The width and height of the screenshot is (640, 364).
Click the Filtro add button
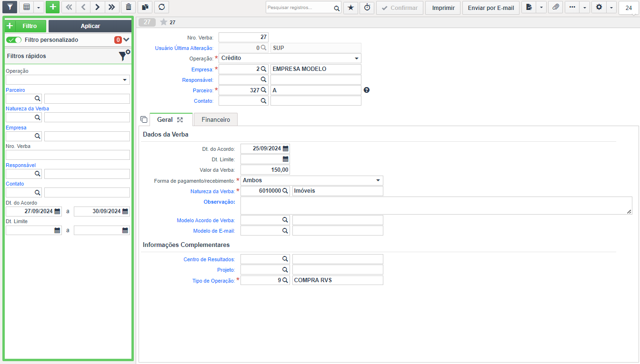point(25,26)
